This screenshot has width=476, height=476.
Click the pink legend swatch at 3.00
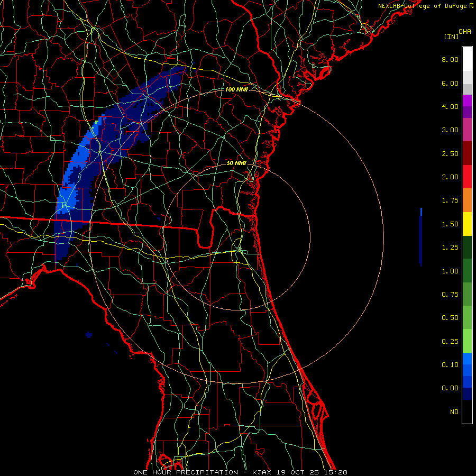point(467,130)
